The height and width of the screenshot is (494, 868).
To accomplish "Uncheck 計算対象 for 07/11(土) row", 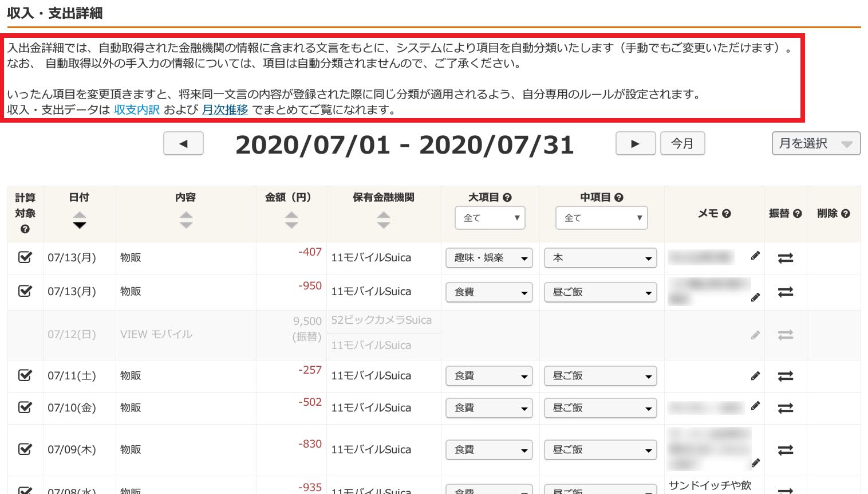I will coord(25,375).
